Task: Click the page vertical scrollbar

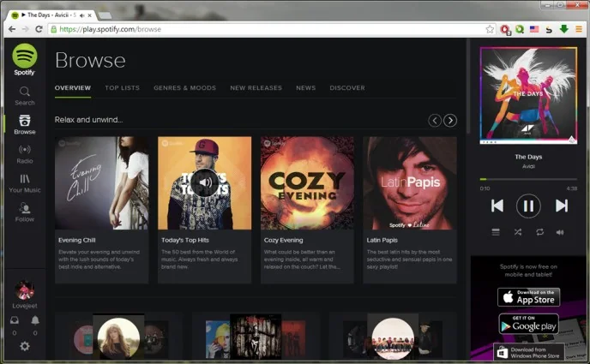Action: pos(468,87)
